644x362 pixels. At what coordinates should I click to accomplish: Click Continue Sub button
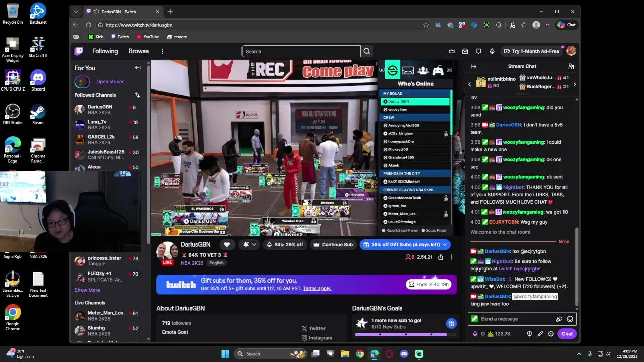point(333,245)
